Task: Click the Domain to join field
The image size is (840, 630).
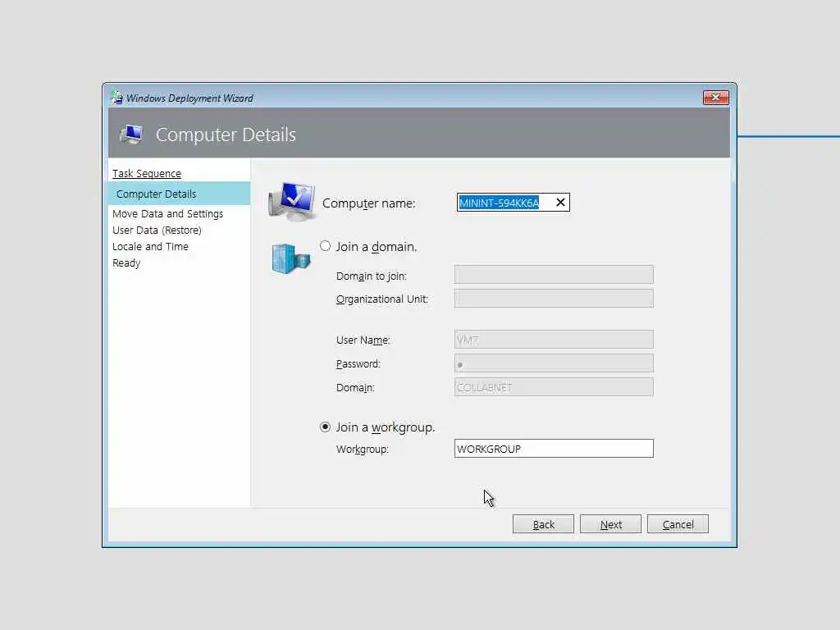Action: [554, 275]
